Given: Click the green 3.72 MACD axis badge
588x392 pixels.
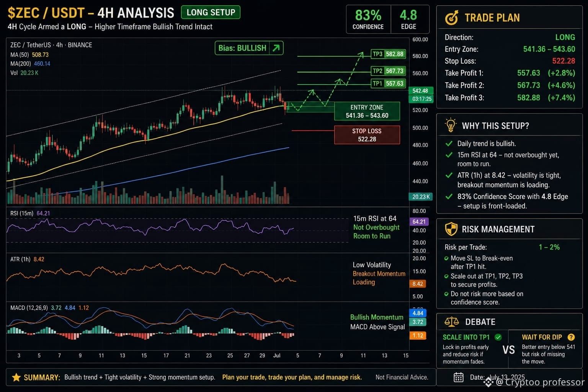Looking at the screenshot, I should click(x=418, y=322).
